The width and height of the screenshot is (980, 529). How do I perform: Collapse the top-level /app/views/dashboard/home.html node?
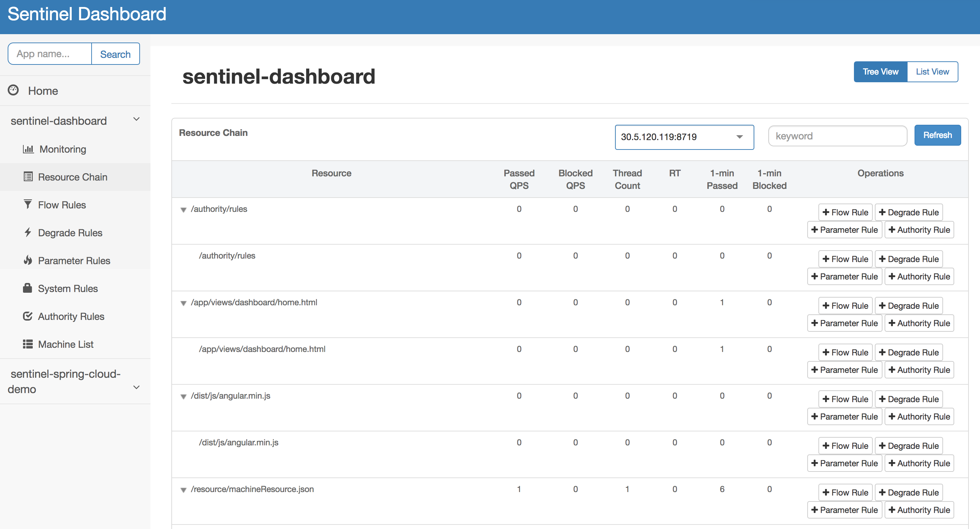tap(184, 303)
